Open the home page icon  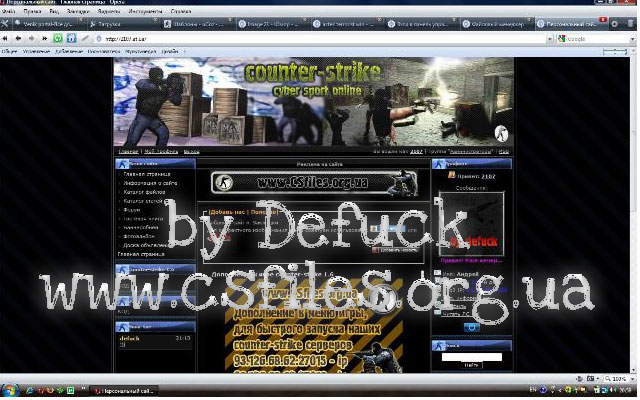(x=71, y=39)
